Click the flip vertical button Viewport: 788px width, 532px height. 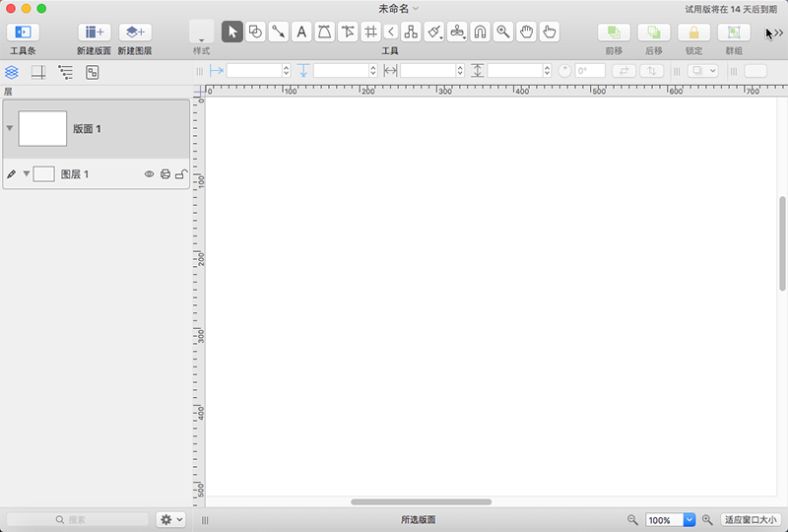[652, 71]
